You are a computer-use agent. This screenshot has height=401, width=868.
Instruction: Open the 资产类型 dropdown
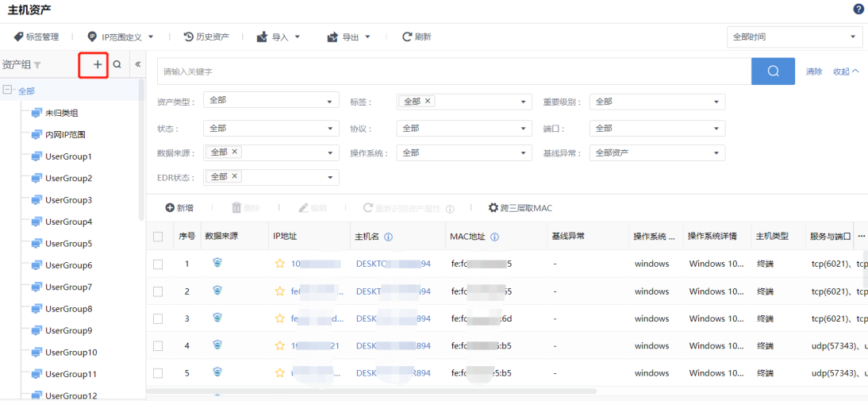271,102
